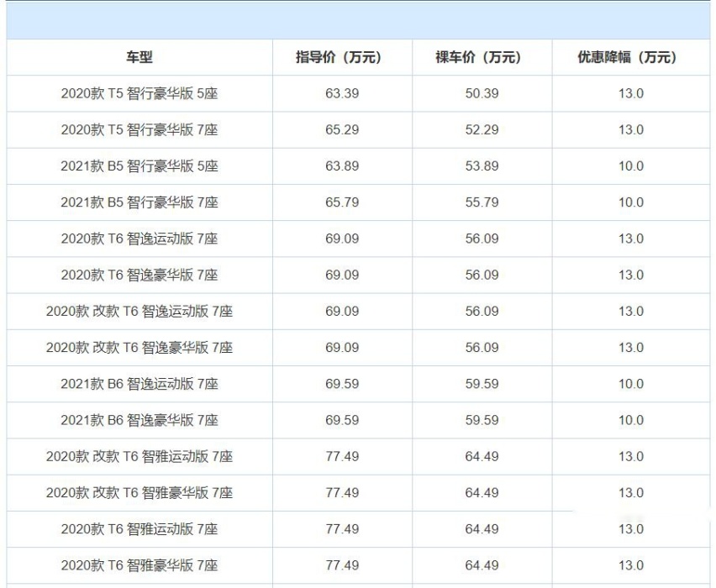Click guide price 63.39 of T5 5座
The image size is (716, 588).
[x=342, y=93]
